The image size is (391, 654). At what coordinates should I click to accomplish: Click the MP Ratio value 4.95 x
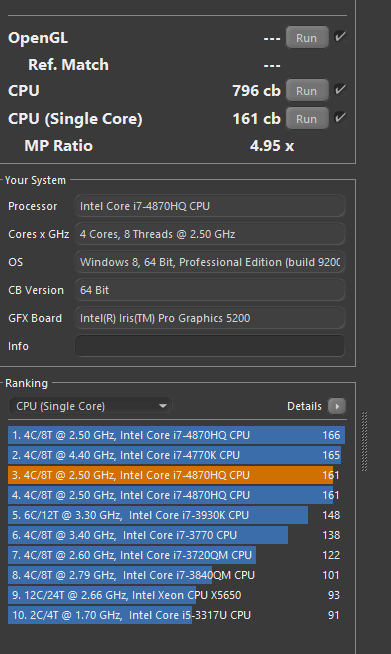coord(272,146)
